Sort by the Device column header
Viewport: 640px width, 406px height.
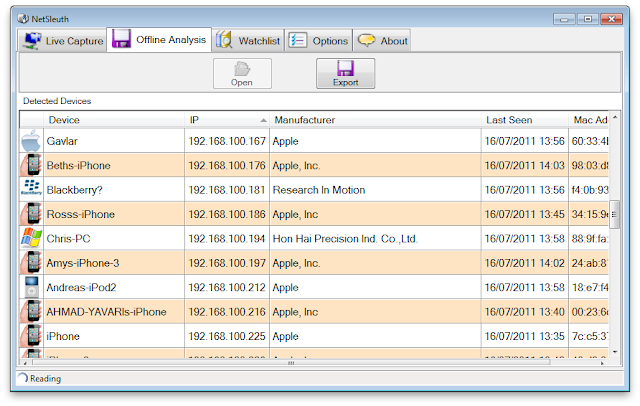coord(114,120)
